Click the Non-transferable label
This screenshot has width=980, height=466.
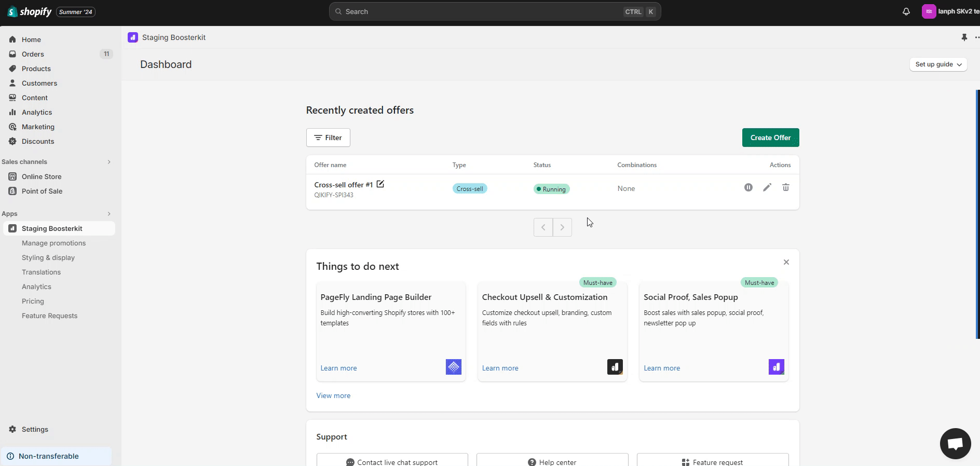point(49,456)
